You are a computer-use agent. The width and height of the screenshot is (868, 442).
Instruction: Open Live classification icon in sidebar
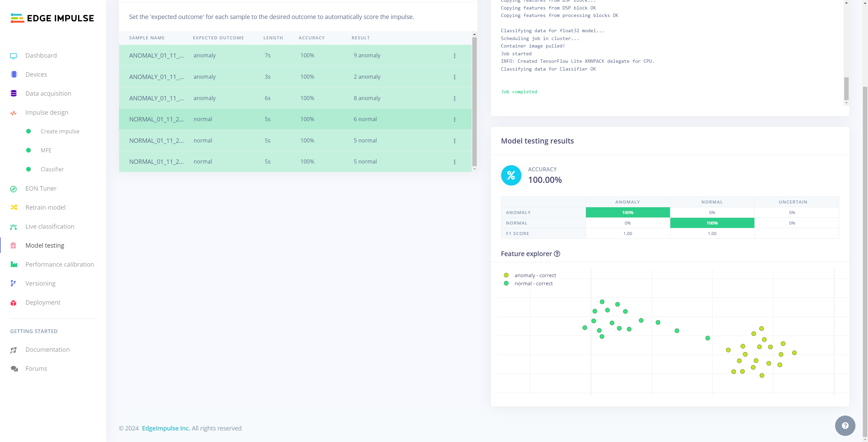14,227
